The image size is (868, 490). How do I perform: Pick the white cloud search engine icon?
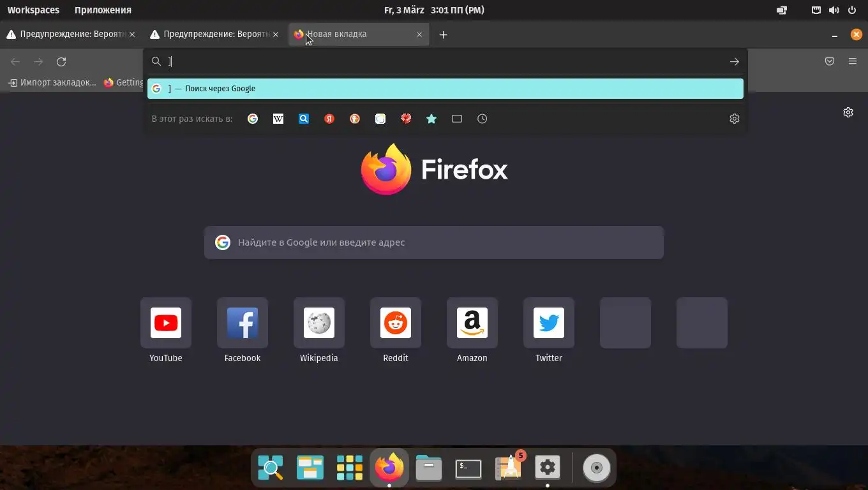pos(380,119)
